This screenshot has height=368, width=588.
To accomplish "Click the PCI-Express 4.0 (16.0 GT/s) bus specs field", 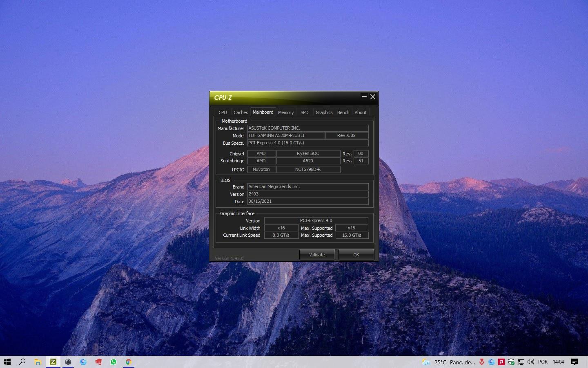I will (x=308, y=143).
